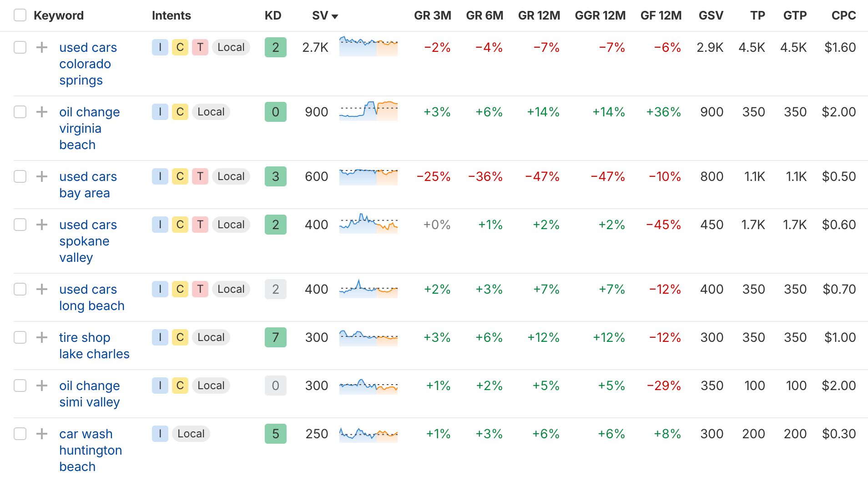Toggle the select-all checkbox in the Keyword header
The height and width of the screenshot is (481, 868).
(20, 15)
